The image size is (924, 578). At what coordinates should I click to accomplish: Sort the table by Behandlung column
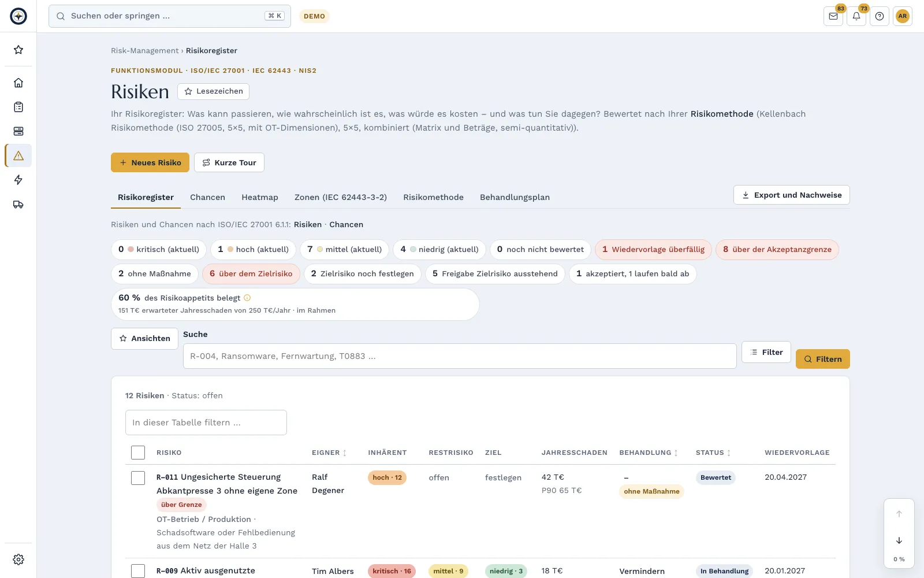(649, 453)
